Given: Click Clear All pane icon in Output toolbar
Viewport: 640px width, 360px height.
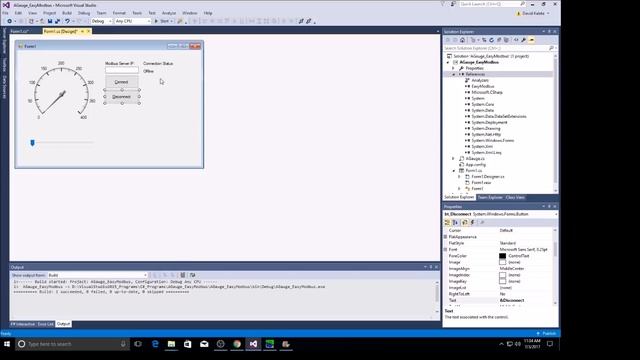Looking at the screenshot, I should (183, 275).
